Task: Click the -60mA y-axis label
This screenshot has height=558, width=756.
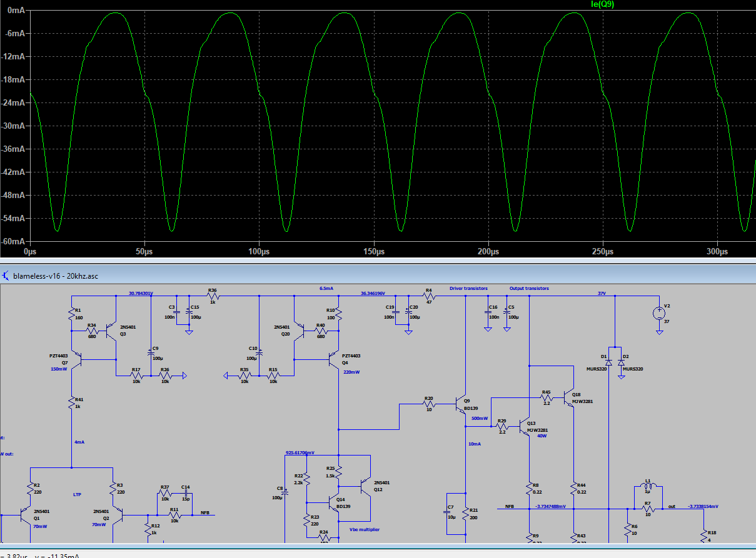Action: click(x=13, y=242)
